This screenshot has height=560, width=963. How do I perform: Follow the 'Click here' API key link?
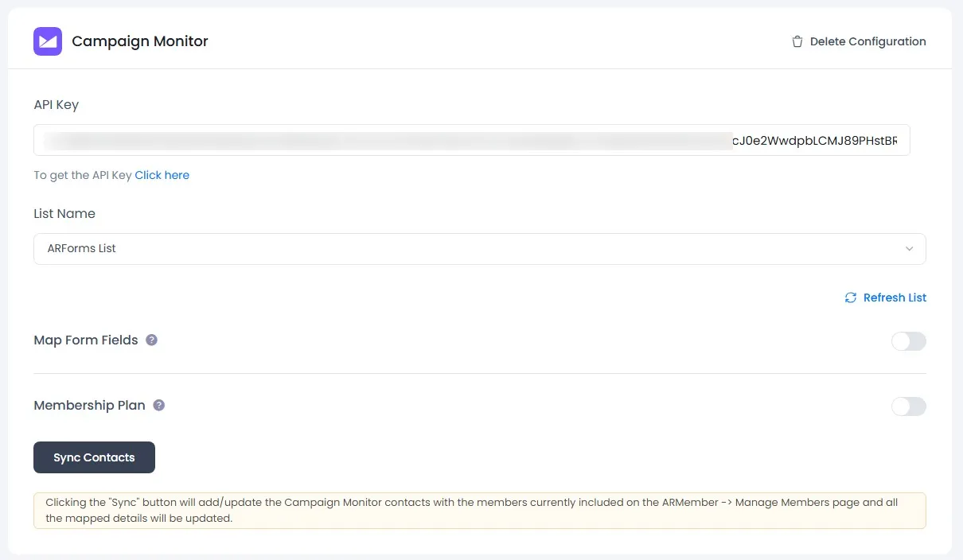(x=162, y=175)
